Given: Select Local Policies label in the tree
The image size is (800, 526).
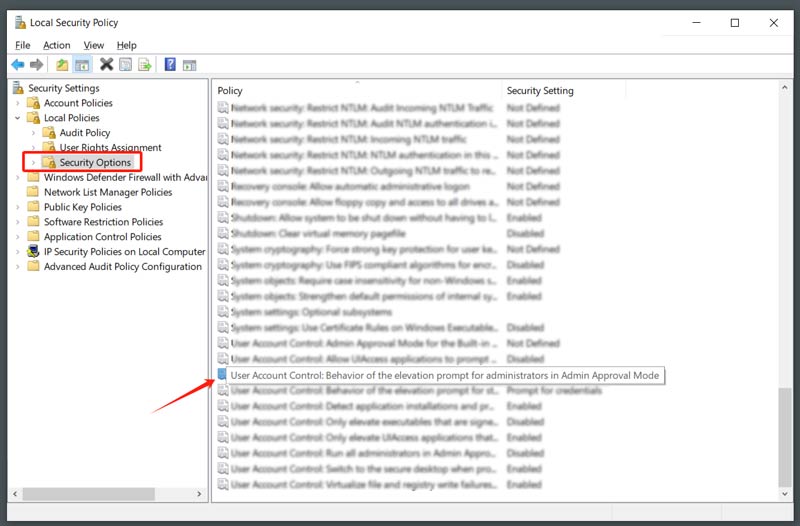Looking at the screenshot, I should pos(71,118).
